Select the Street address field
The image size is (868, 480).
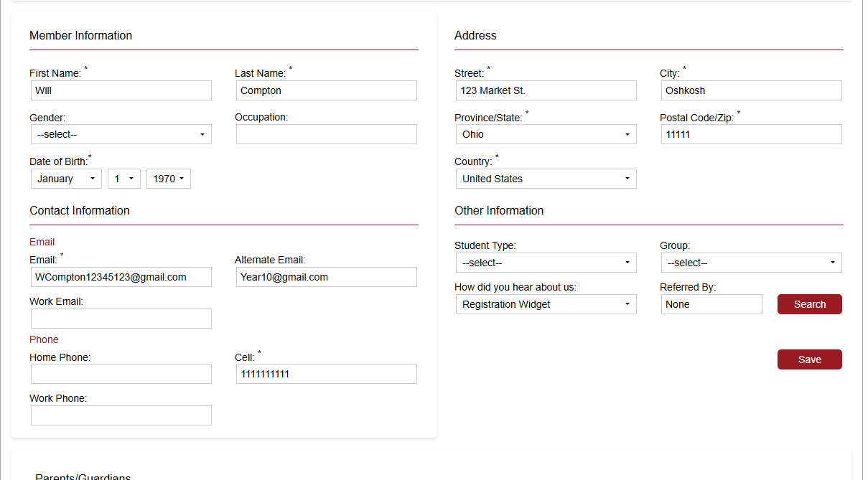click(546, 90)
